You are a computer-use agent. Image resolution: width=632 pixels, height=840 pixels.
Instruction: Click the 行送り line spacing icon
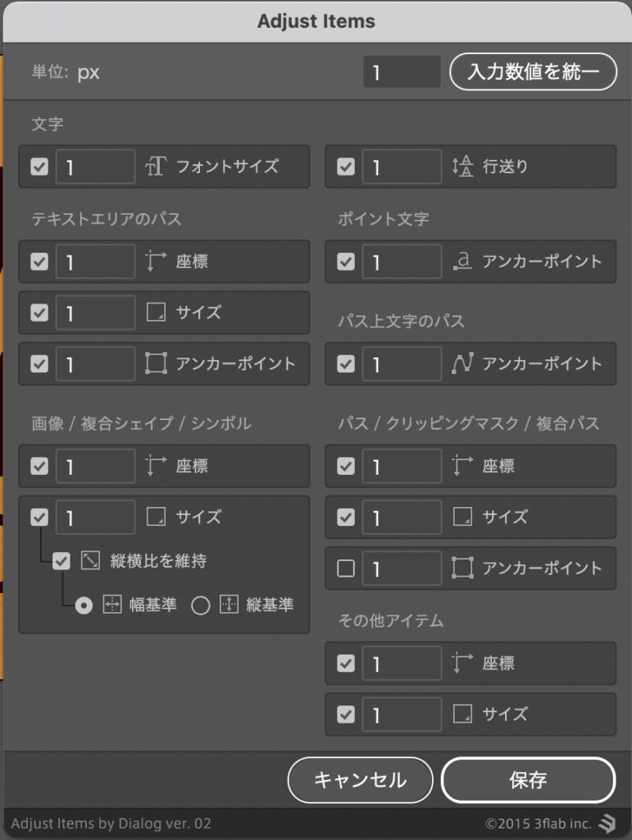tap(462, 167)
